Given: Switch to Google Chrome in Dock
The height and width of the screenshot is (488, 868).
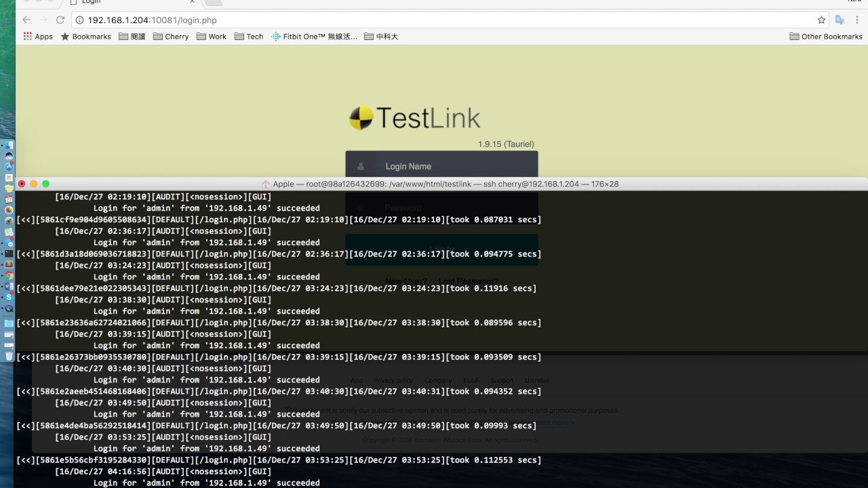Looking at the screenshot, I should coord(9,275).
